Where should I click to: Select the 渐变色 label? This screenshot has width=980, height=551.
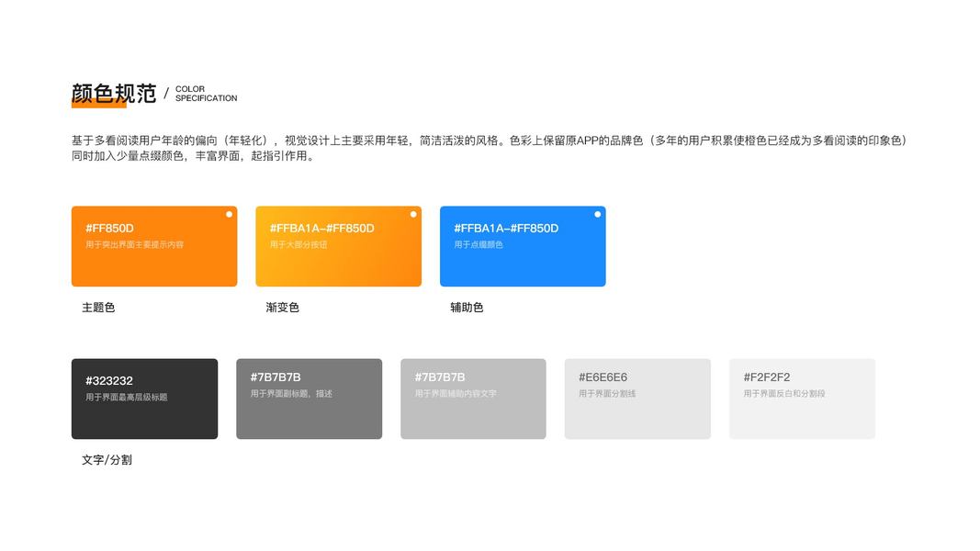tap(283, 308)
